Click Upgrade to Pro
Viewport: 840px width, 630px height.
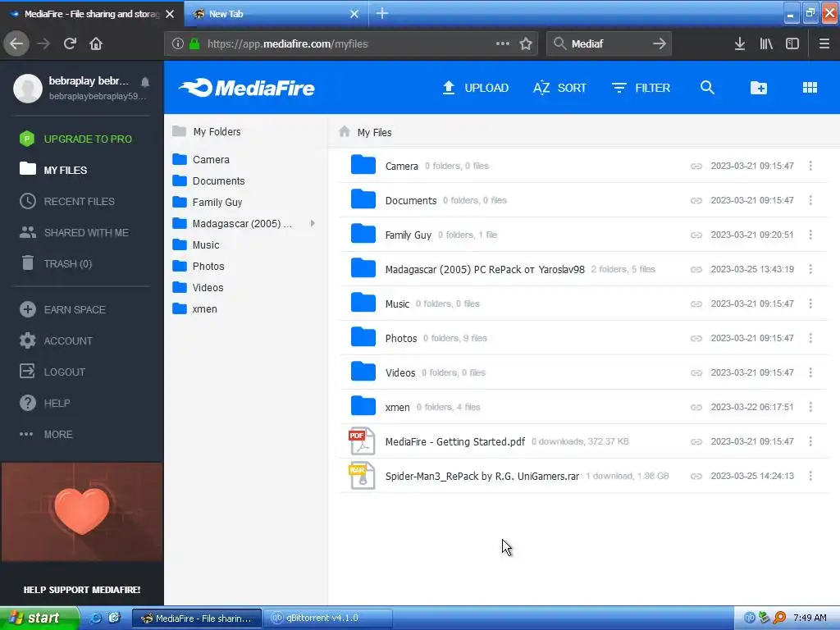click(75, 139)
